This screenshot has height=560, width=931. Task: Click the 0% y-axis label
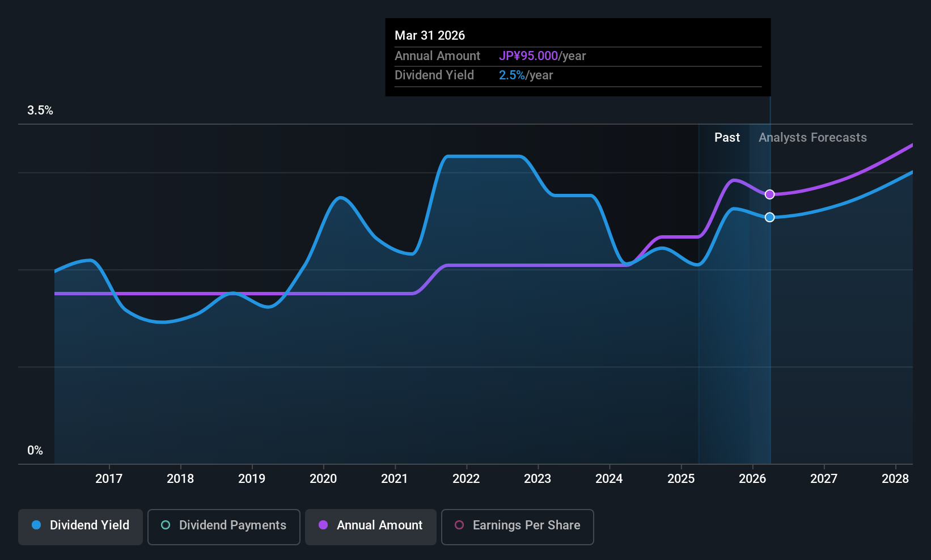[x=35, y=451]
